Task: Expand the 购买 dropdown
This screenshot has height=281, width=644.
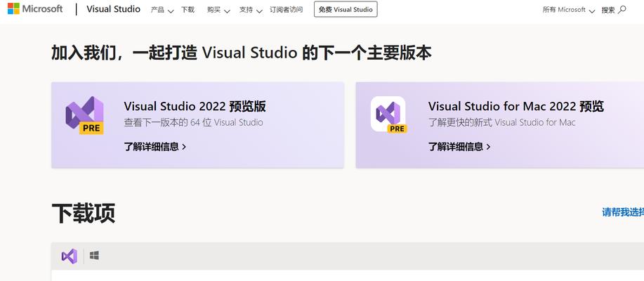Action: click(218, 9)
